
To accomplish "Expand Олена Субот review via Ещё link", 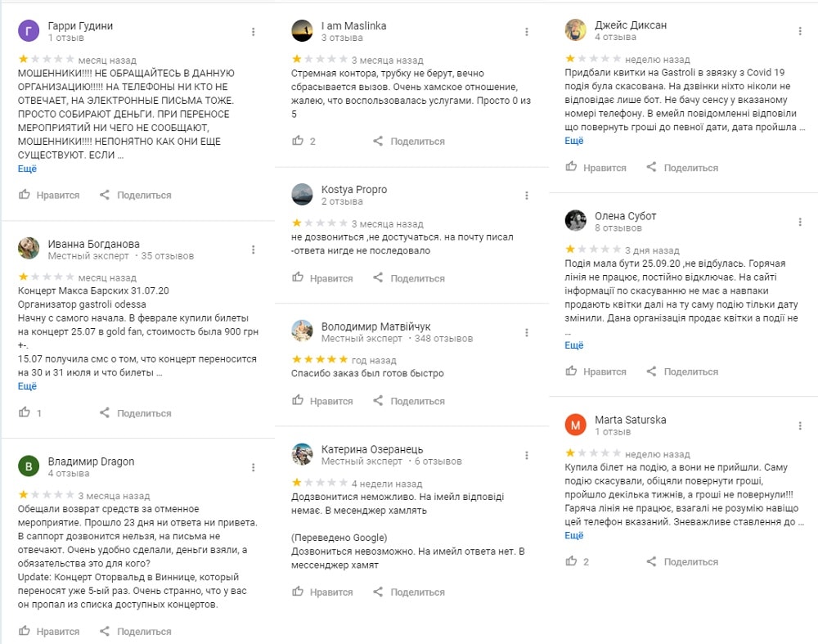I will click(x=574, y=345).
